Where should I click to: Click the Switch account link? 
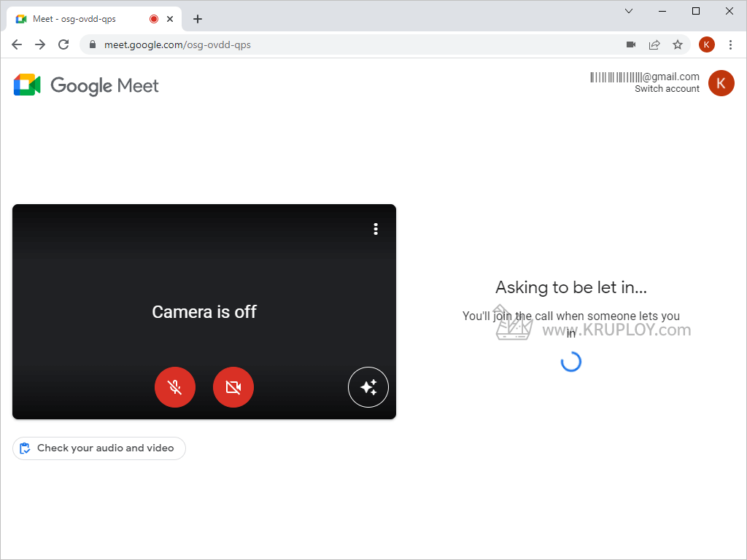[667, 88]
